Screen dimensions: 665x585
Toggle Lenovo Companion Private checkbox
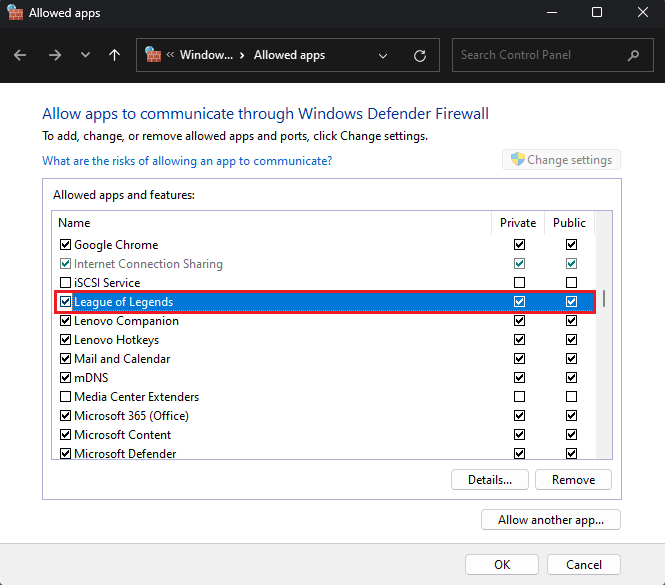519,320
